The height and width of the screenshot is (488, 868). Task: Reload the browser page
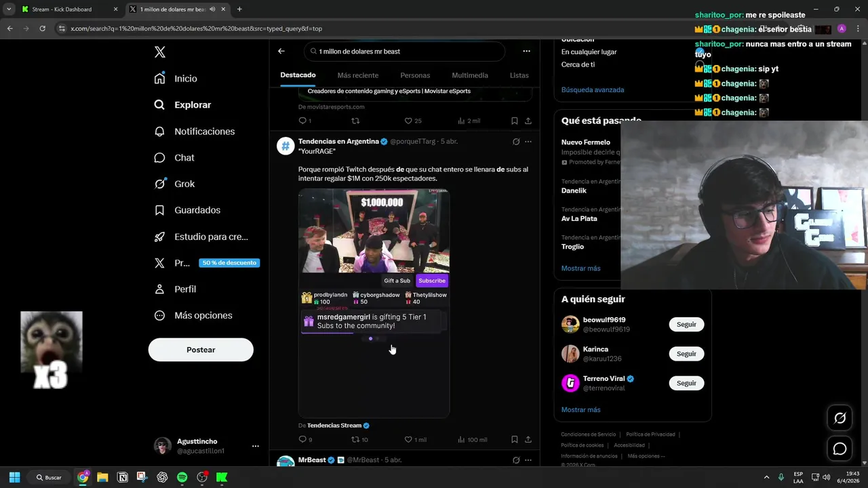click(x=42, y=28)
